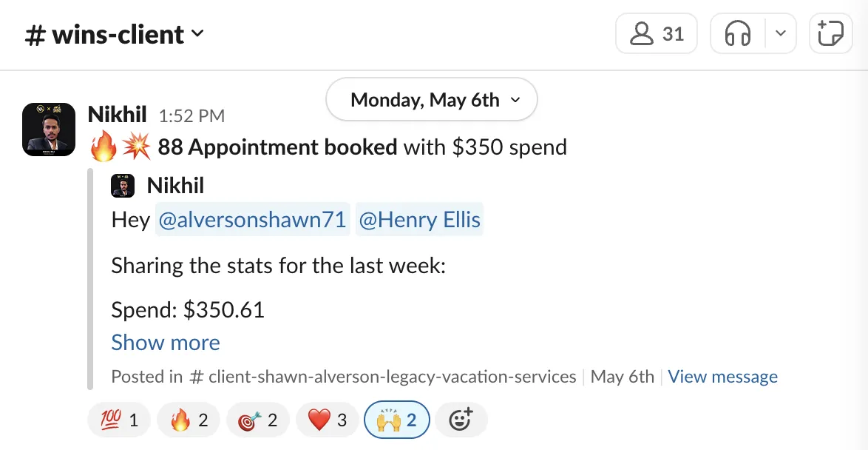
Task: Expand the quoted message with Show more
Action: click(166, 343)
